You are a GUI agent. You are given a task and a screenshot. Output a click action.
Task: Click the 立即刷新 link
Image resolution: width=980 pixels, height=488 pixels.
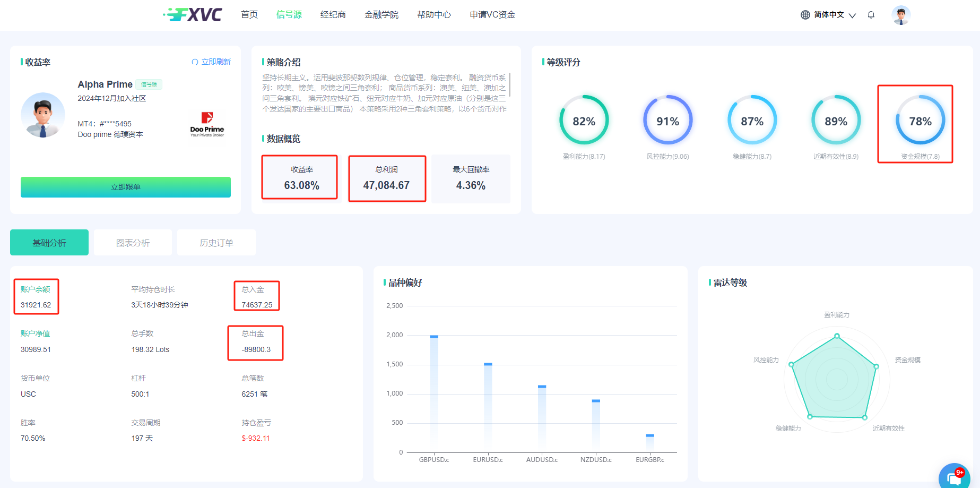pos(216,62)
